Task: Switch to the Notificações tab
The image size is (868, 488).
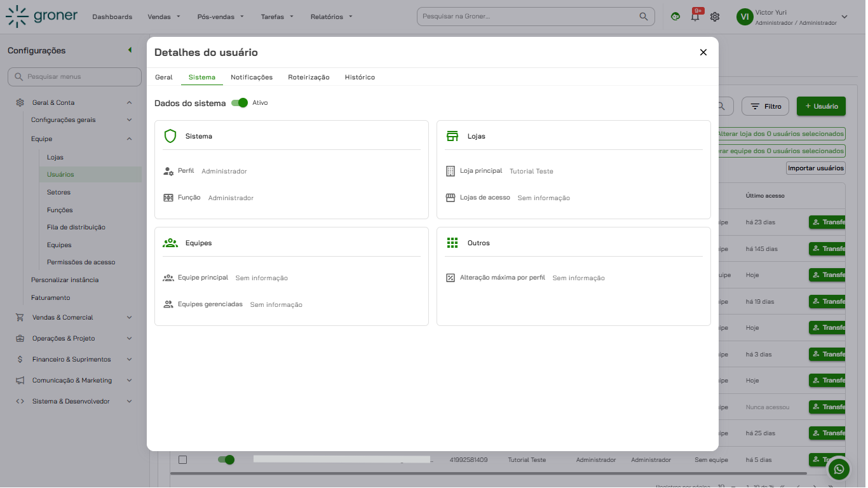Action: point(252,77)
